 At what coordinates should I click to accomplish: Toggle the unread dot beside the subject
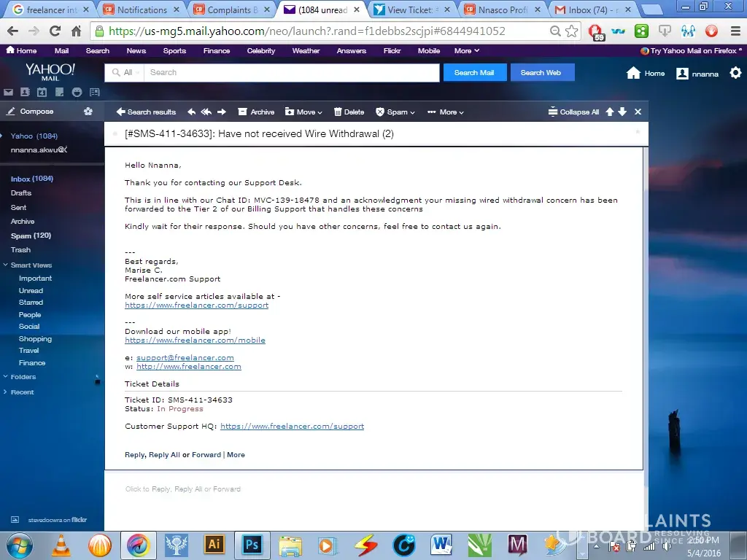click(x=115, y=134)
